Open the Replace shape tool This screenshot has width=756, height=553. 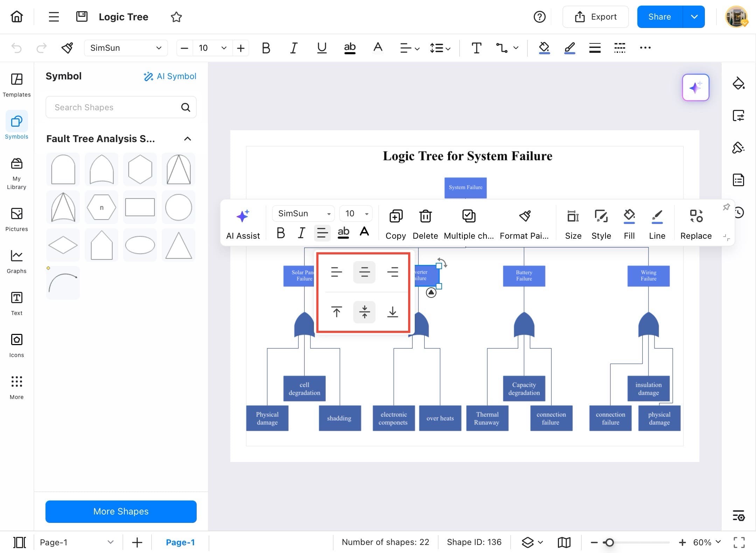point(696,216)
